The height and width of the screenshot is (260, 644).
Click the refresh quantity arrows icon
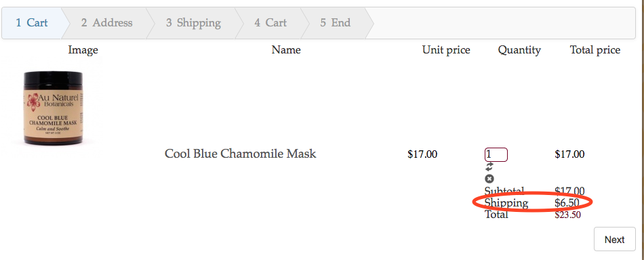(489, 167)
